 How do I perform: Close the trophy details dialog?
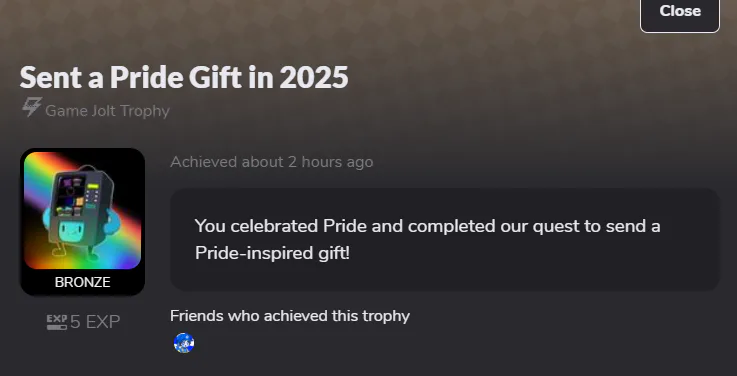tap(680, 13)
